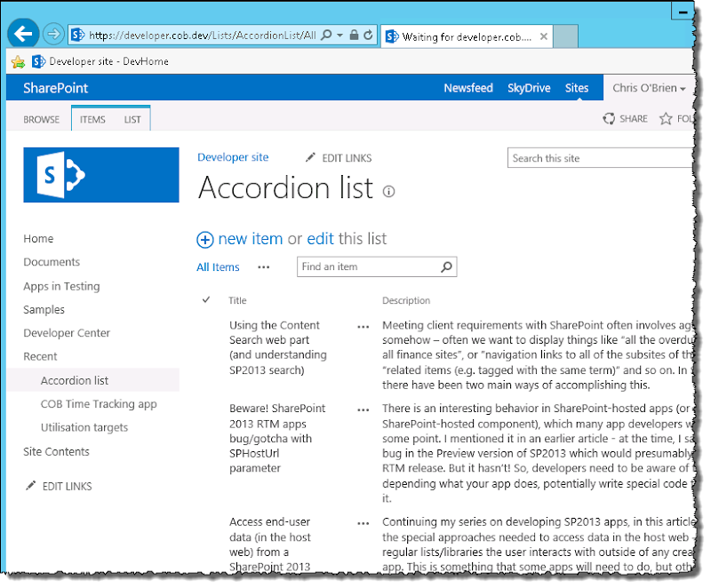
Task: Minimize the browser window
Action: click(682, 12)
